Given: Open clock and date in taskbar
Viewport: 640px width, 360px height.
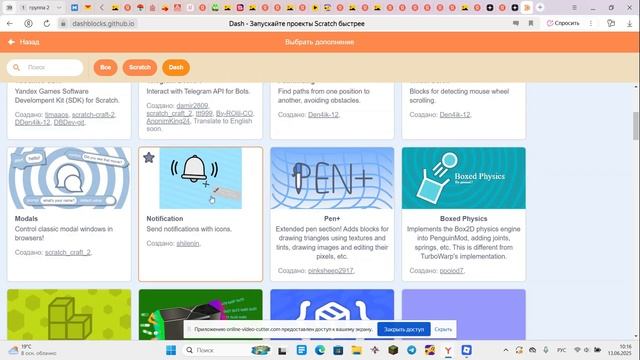Looking at the screenshot, I should (620, 350).
